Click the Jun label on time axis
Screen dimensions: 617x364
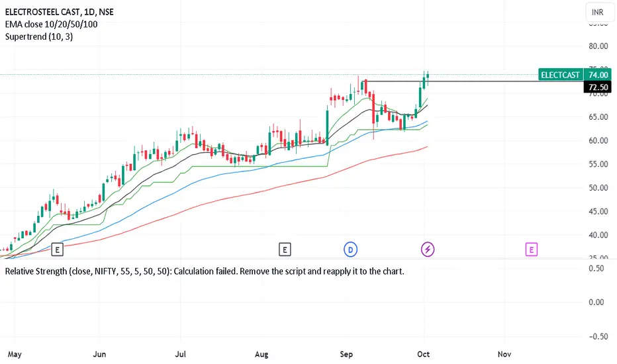click(x=99, y=354)
